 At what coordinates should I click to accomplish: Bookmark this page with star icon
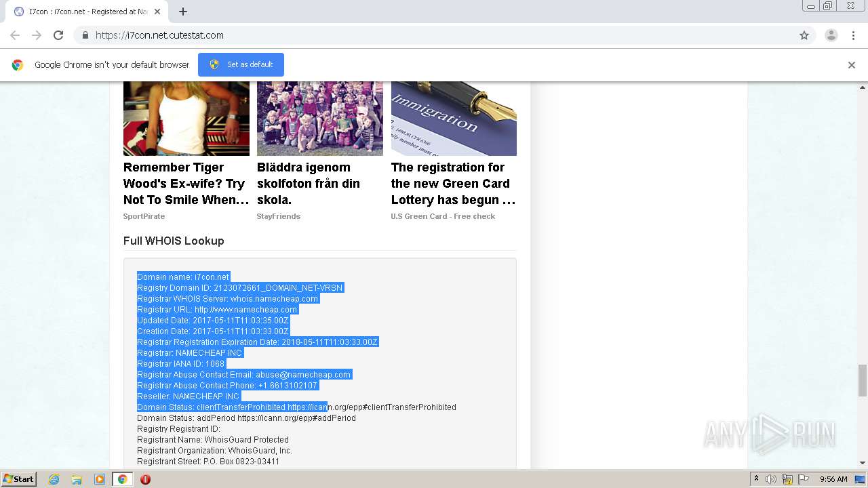(x=804, y=35)
